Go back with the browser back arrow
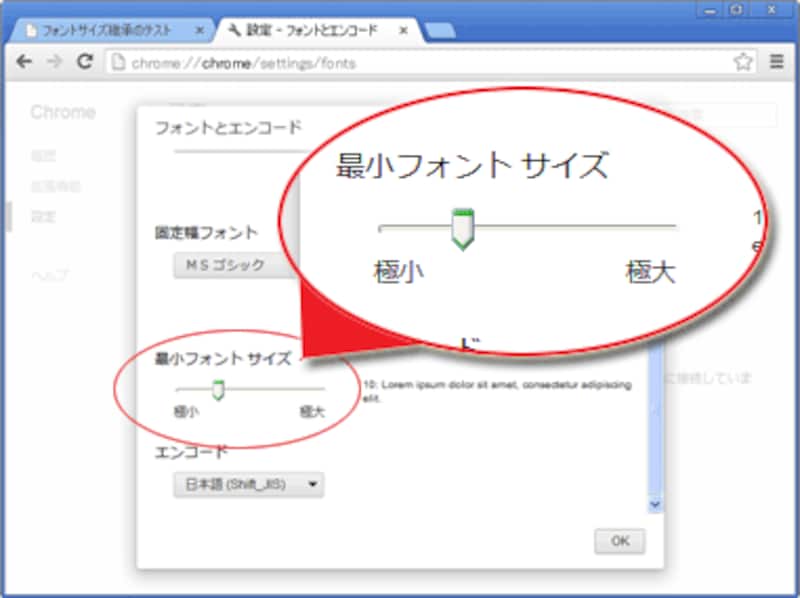800x598 pixels. tap(24, 62)
